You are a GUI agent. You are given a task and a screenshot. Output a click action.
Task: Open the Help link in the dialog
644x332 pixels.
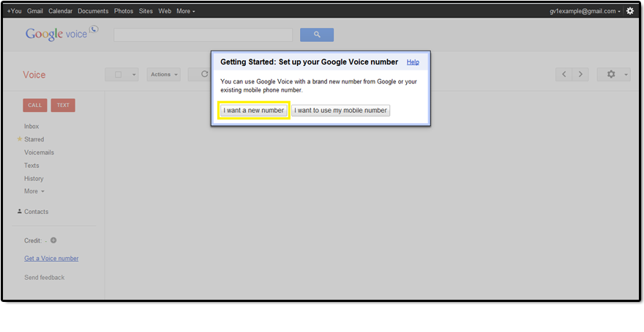coord(413,62)
